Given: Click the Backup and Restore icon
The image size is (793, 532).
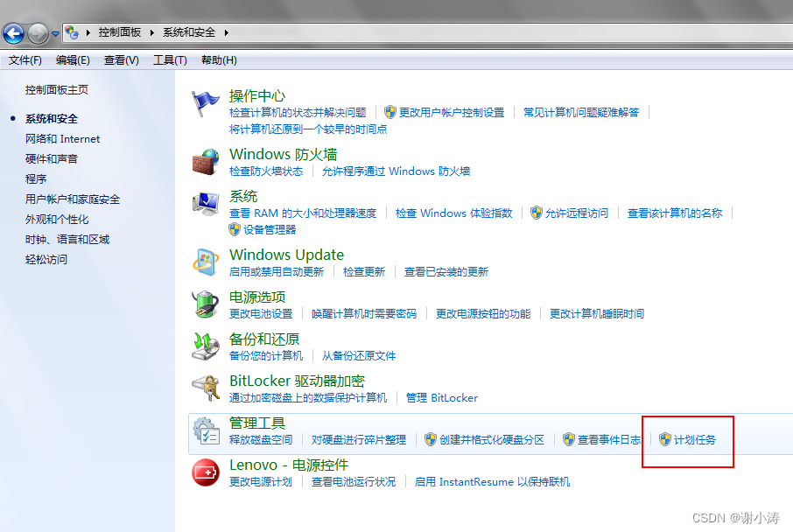Looking at the screenshot, I should [206, 346].
